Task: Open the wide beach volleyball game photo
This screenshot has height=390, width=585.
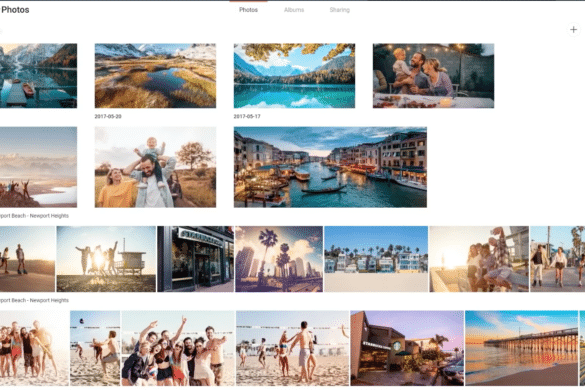Action: coord(292,348)
